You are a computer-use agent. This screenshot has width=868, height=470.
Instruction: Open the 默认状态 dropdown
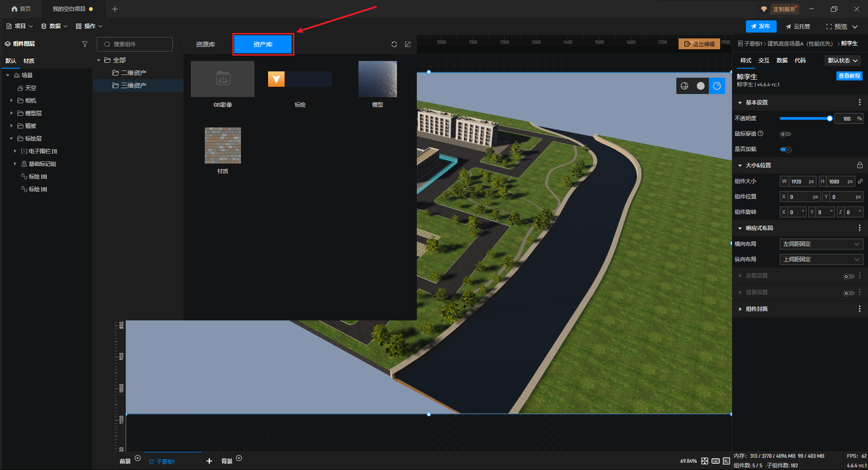[843, 61]
